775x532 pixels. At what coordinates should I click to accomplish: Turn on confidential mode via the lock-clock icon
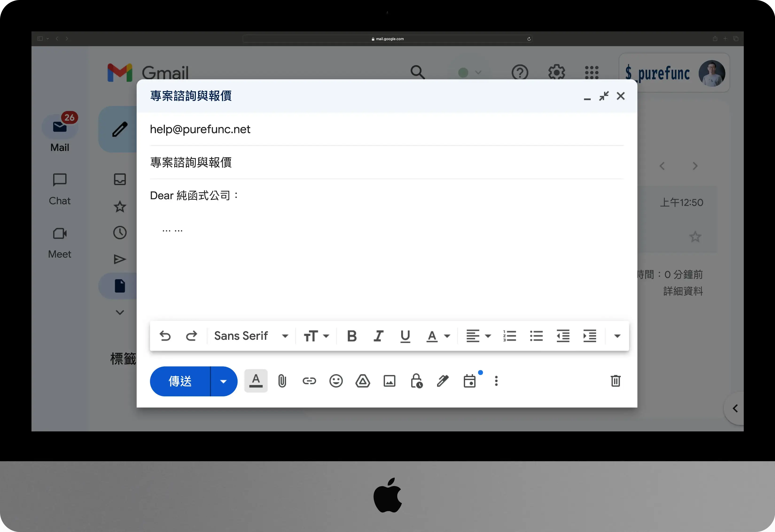[x=416, y=381]
